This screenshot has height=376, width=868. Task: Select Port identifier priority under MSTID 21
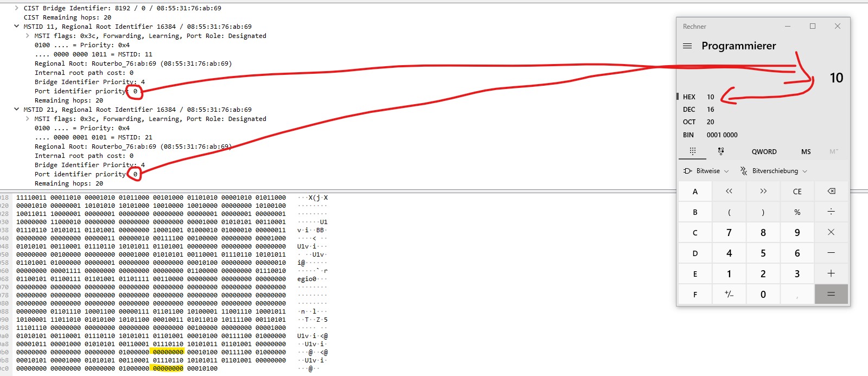tap(86, 174)
